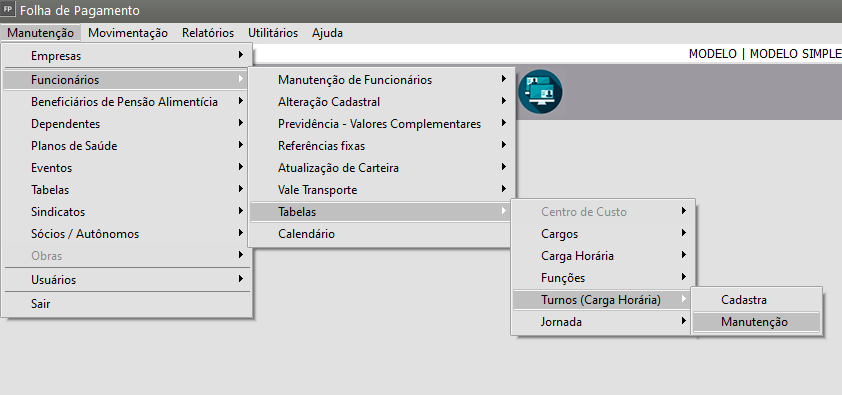Screen dimensions: 842x395
Task: Expand the arrow beside Dependentes
Action: [x=241, y=123]
